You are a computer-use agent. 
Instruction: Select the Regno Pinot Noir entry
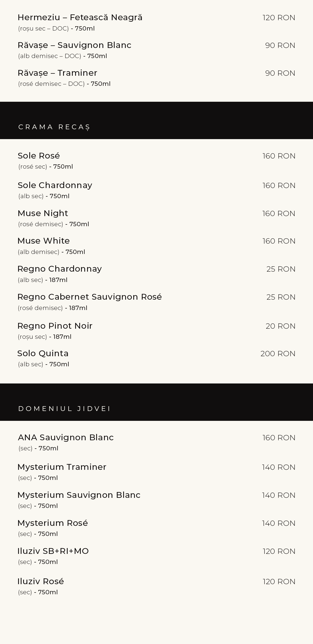(x=55, y=326)
